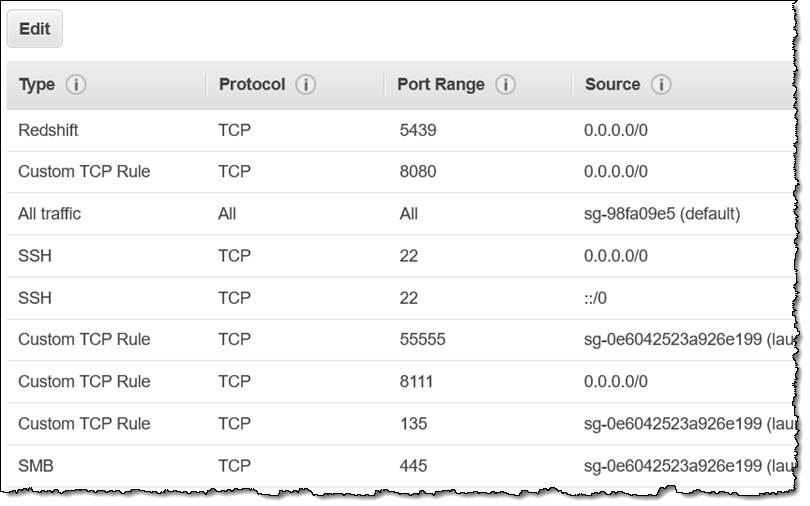
Task: Open the info icon beside Port Range
Action: point(505,84)
